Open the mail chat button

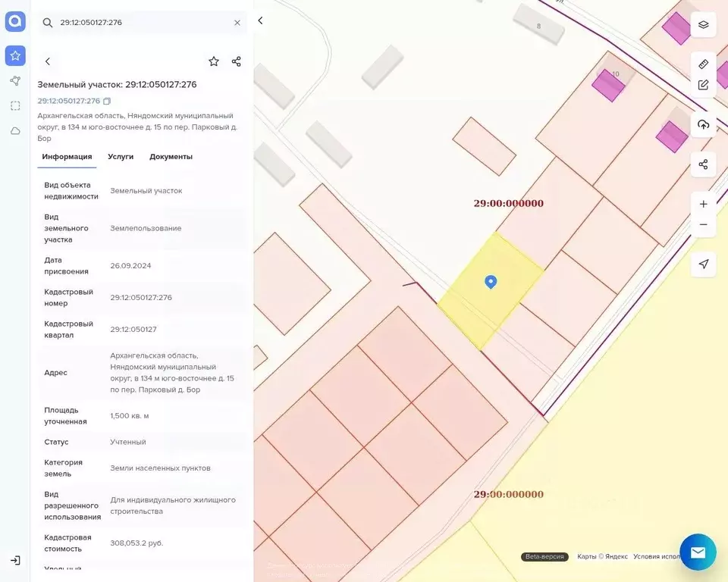click(698, 552)
